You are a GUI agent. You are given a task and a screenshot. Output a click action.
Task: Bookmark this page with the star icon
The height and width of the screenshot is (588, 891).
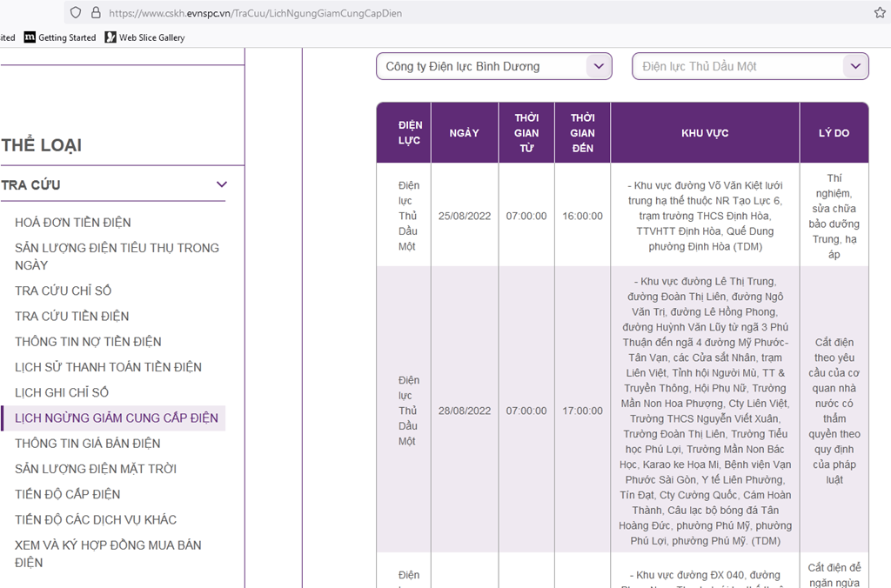pyautogui.click(x=880, y=12)
